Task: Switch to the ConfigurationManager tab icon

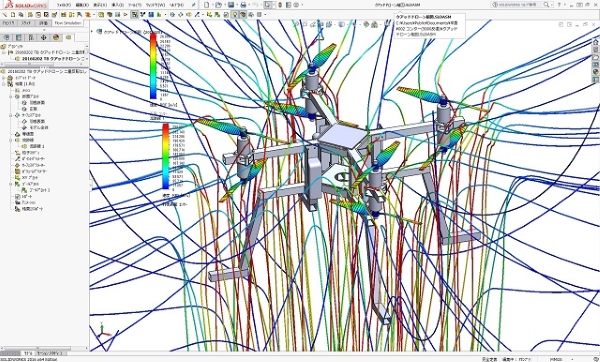Action: click(31, 38)
